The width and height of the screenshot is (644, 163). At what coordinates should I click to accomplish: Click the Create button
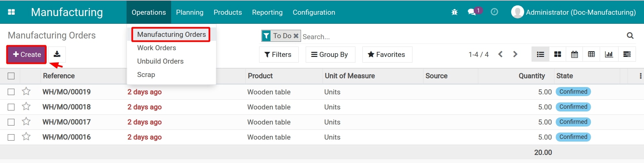[x=27, y=55]
